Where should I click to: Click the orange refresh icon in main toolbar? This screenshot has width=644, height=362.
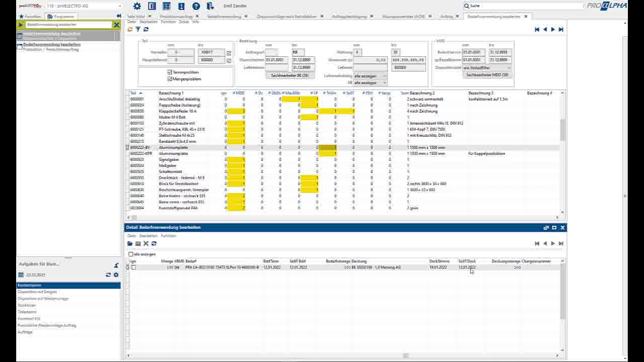130,29
